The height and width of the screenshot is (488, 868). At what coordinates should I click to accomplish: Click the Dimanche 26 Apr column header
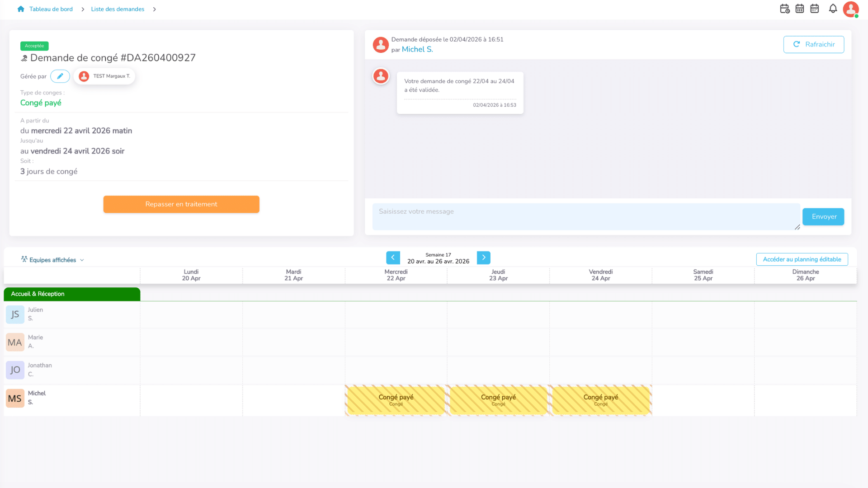[x=806, y=275]
